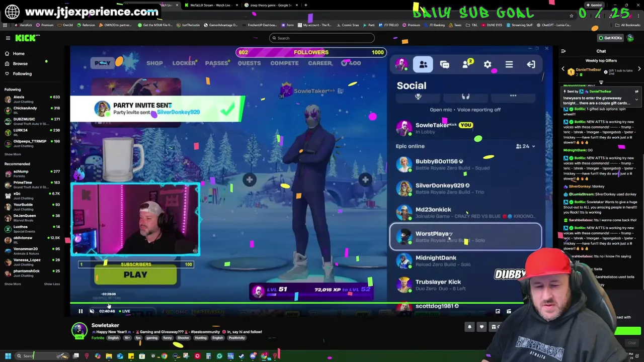Select the Social friends tab icon
The width and height of the screenshot is (644, 362).
point(423,64)
